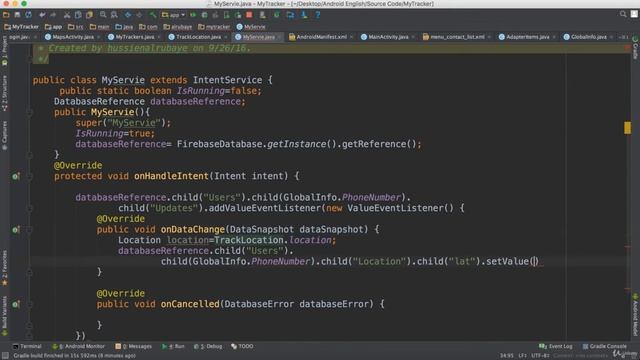This screenshot has height=360, width=640.
Task: Click the Find magnifier icon in toolbar
Action: point(103,15)
